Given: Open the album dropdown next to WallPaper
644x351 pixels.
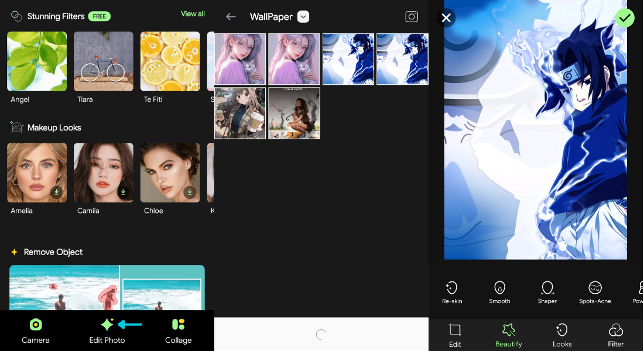Looking at the screenshot, I should point(303,17).
